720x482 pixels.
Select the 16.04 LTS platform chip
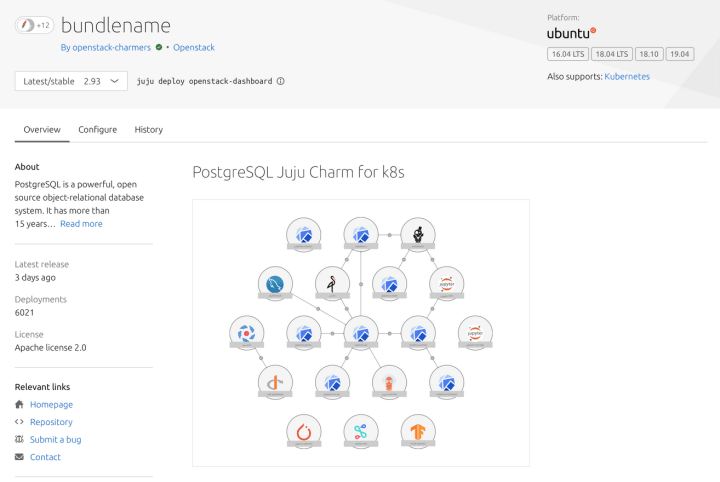tap(568, 54)
